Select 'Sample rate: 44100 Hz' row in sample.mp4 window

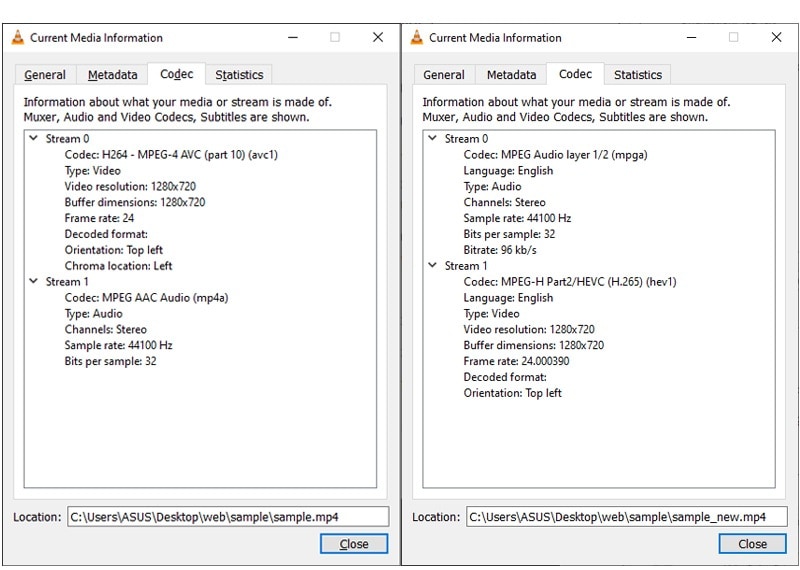coord(118,345)
